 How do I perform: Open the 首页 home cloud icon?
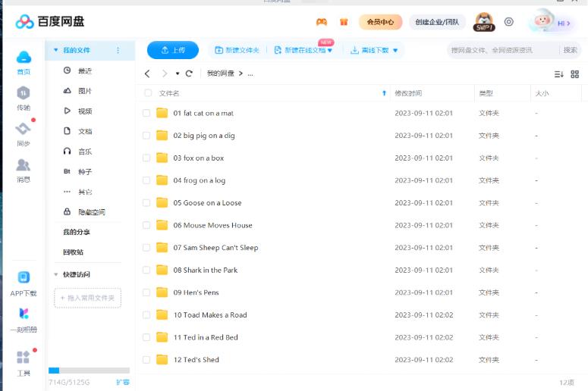click(24, 58)
